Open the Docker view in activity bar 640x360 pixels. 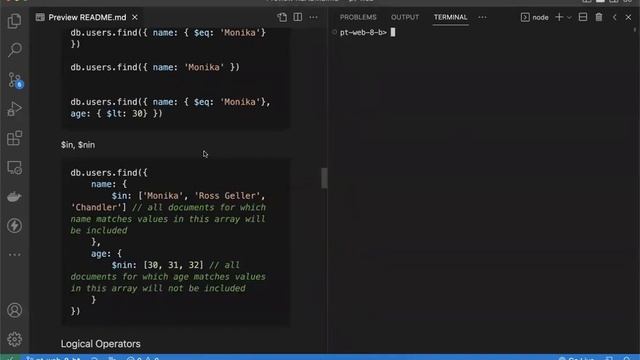pyautogui.click(x=15, y=197)
